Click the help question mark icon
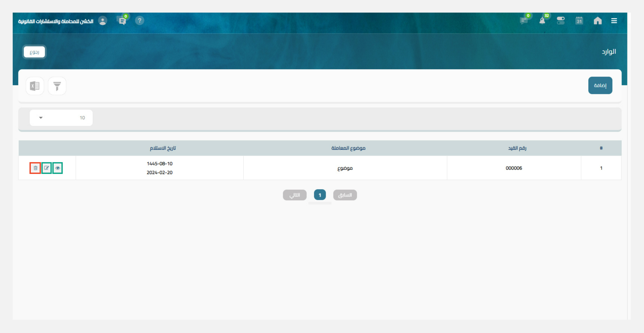This screenshot has width=644, height=333. tap(140, 21)
